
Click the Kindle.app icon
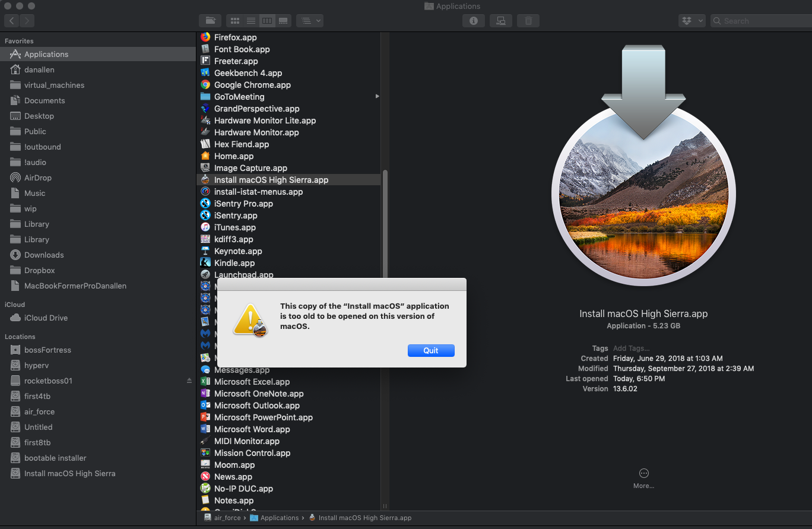click(205, 263)
